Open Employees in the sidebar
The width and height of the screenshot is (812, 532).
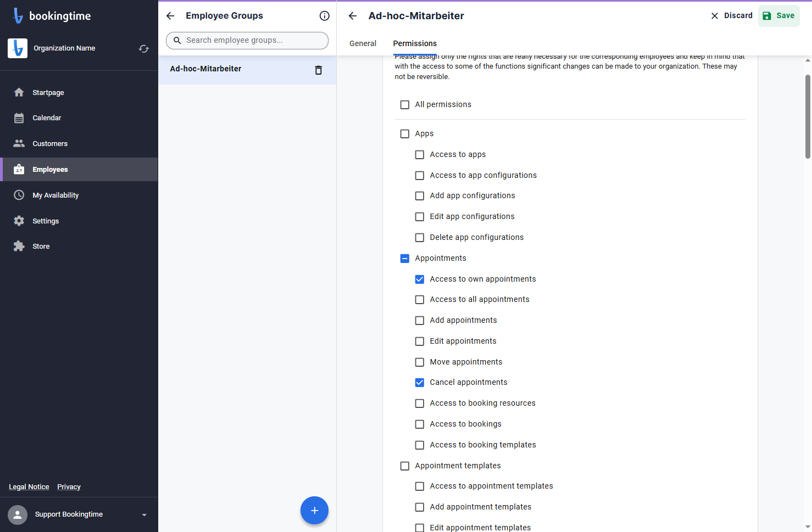(79, 170)
